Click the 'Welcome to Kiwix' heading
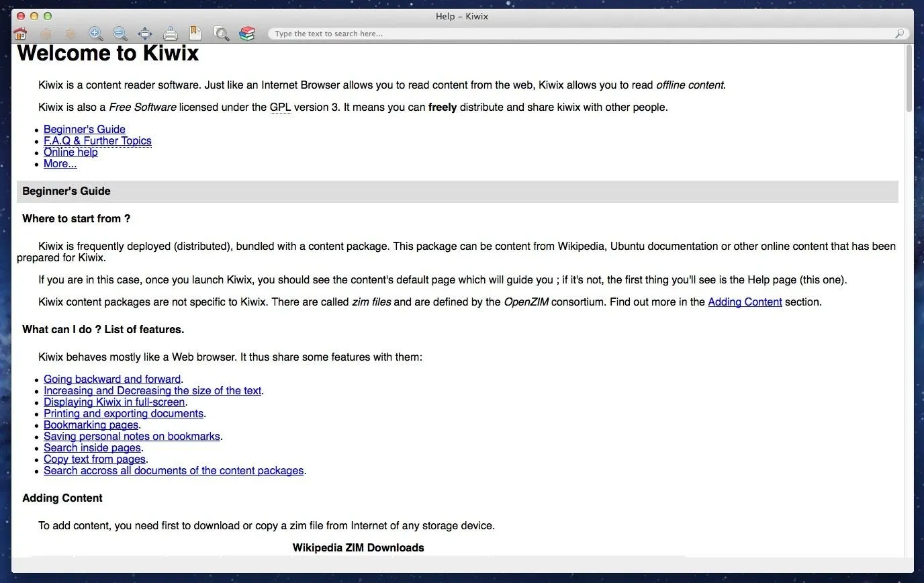Screen dimensions: 924x583 tap(108, 53)
